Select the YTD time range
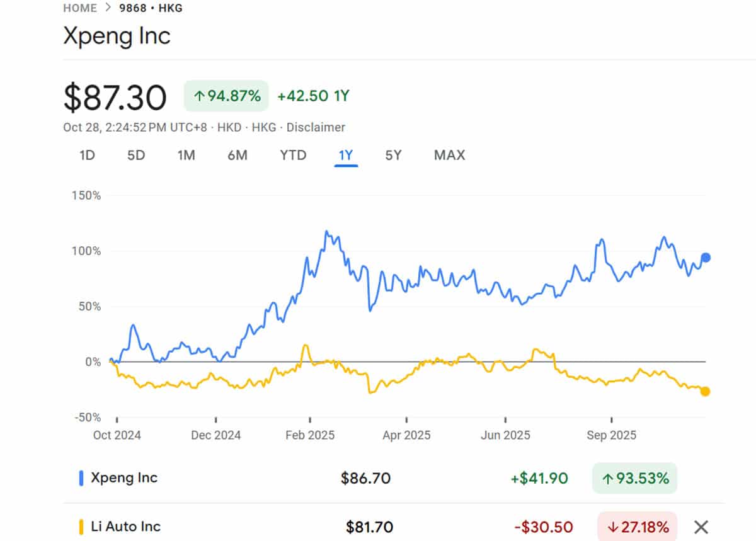Image resolution: width=756 pixels, height=541 pixels. point(292,155)
